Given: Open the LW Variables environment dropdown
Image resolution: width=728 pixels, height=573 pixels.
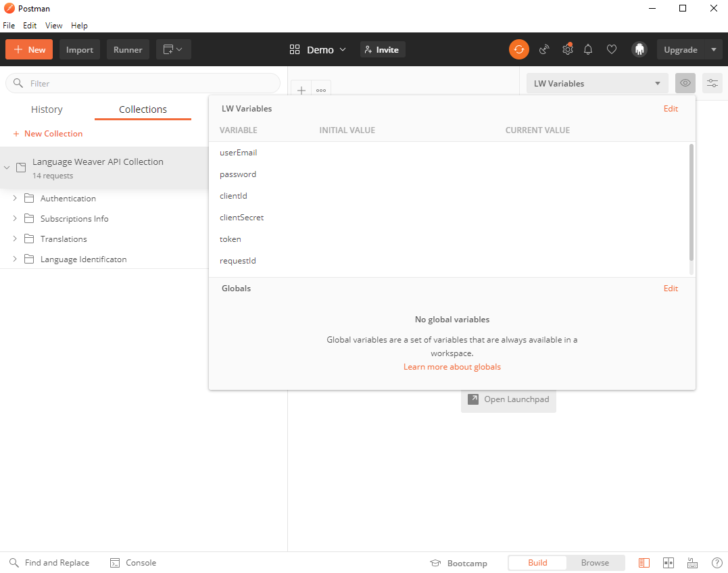Looking at the screenshot, I should [597, 84].
